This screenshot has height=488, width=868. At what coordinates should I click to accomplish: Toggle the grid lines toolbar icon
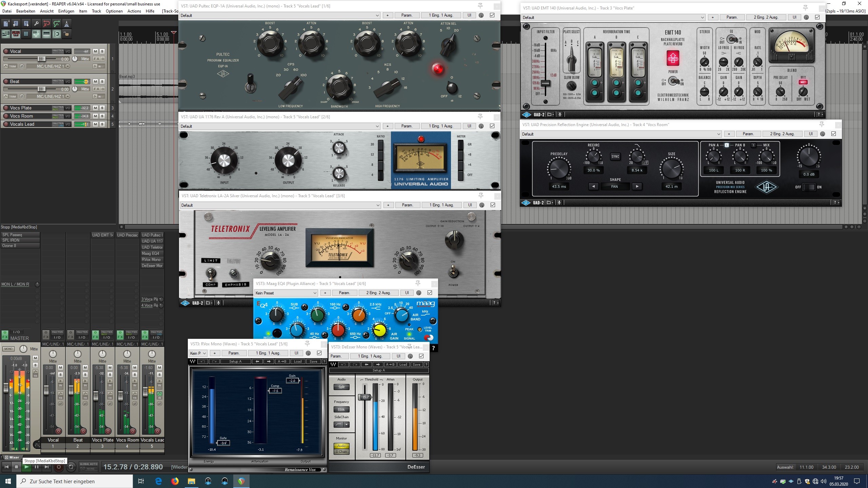(x=26, y=34)
